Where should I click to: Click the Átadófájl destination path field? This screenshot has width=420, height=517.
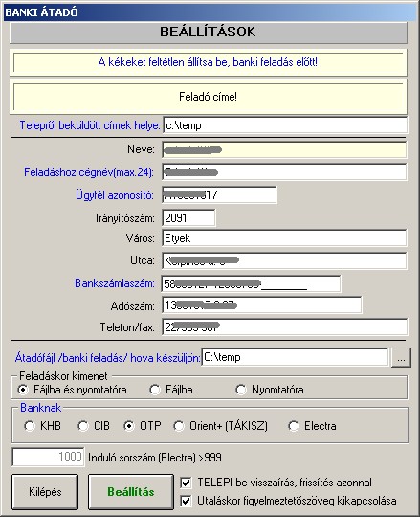(x=296, y=357)
